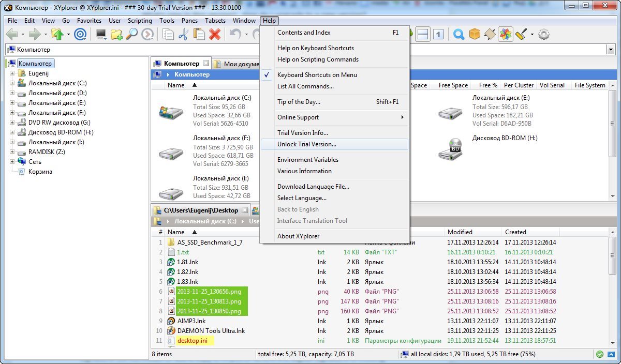Screen dimensions: 621x364
Task: Click the tan signpost toolbar icon
Action: 490,35
